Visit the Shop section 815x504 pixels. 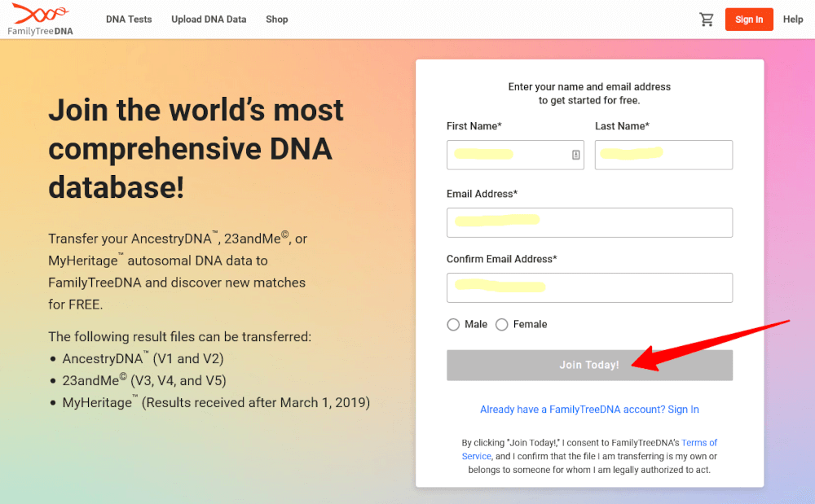276,19
